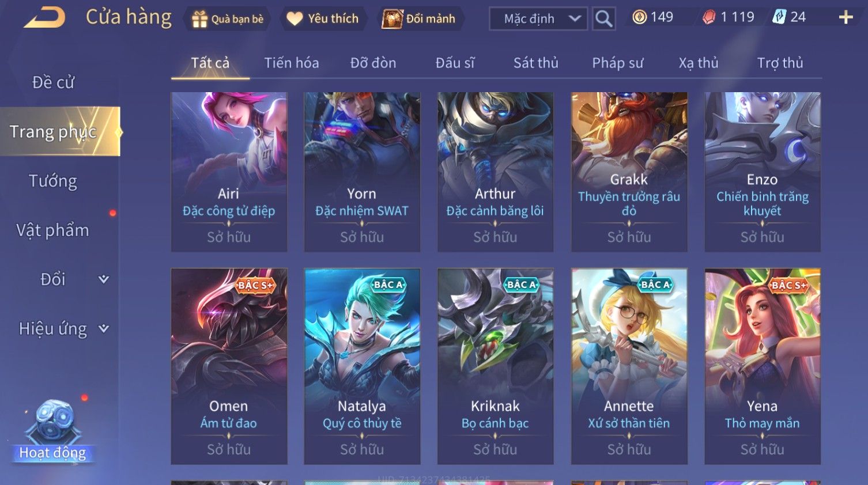
Task: Open the search magnifier icon
Action: (603, 18)
